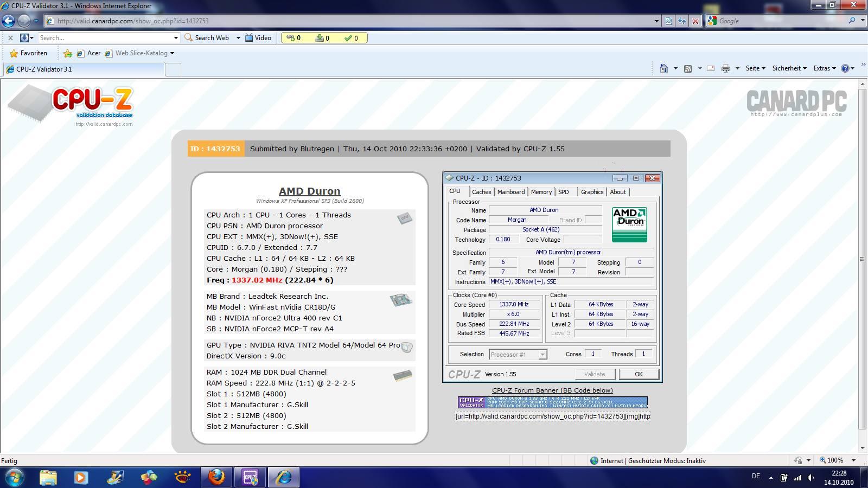
Task: Open CPU-Z application from the taskbar
Action: coord(250,477)
